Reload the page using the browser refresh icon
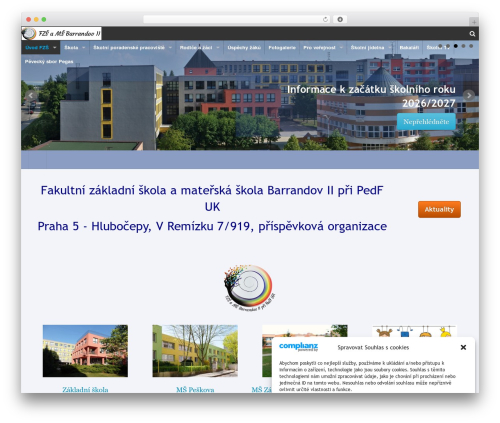Viewport: 500px width, 423px height. 325,19
